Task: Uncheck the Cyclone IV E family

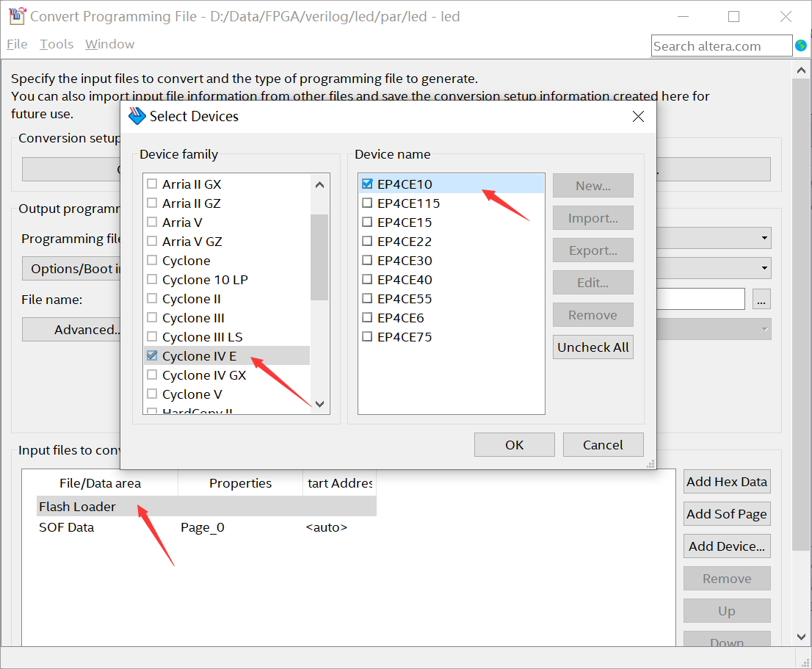Action: point(152,355)
